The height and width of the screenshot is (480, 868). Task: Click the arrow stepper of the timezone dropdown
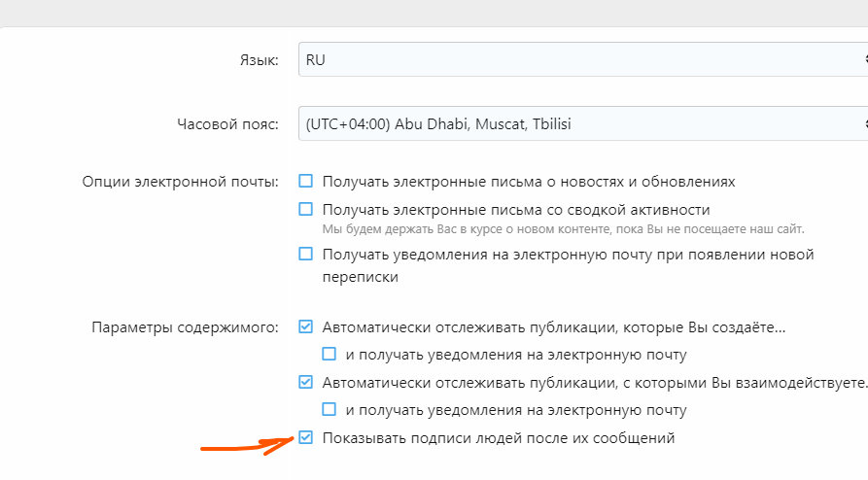click(863, 124)
